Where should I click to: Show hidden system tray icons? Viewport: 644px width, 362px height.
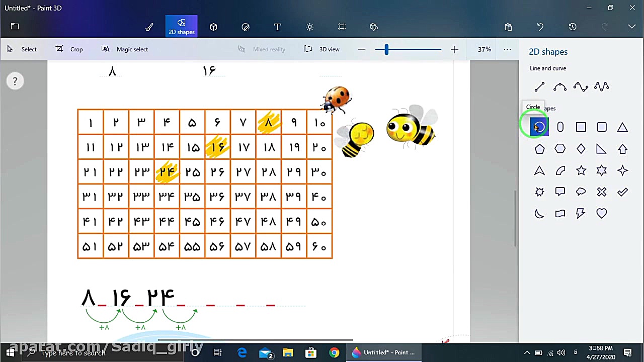[x=527, y=352]
